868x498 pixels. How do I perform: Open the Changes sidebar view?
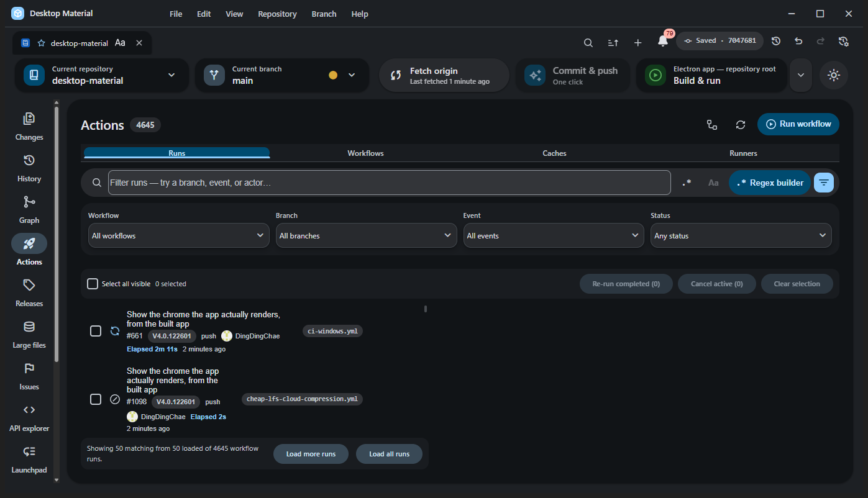pos(29,126)
